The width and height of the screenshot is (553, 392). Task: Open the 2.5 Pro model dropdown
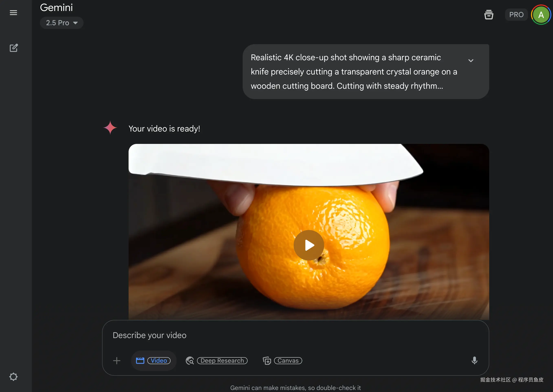click(x=62, y=23)
